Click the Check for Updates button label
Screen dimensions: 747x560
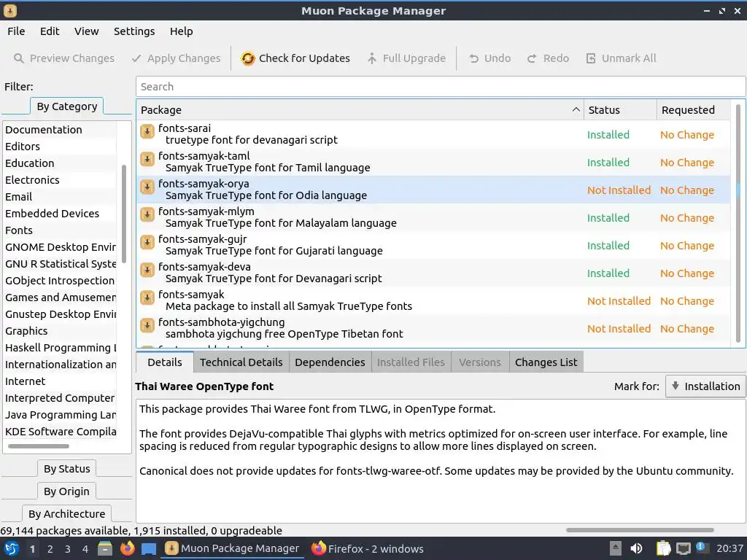304,58
